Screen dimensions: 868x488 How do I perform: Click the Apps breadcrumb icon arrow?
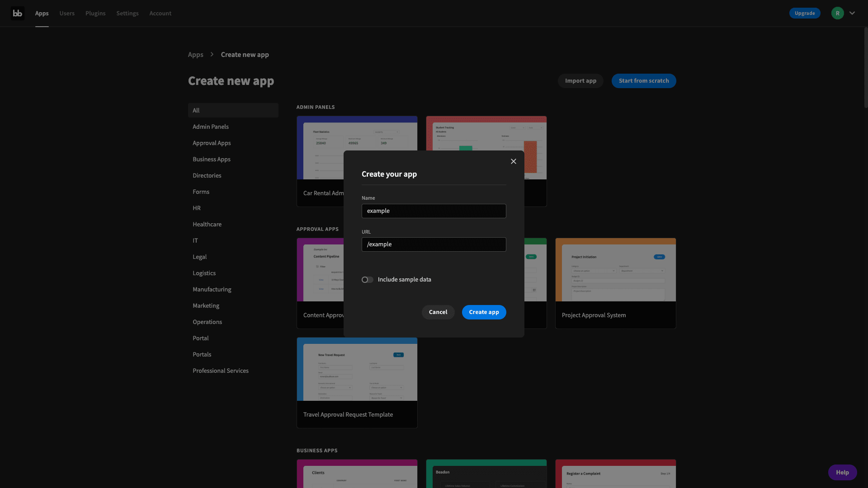212,55
